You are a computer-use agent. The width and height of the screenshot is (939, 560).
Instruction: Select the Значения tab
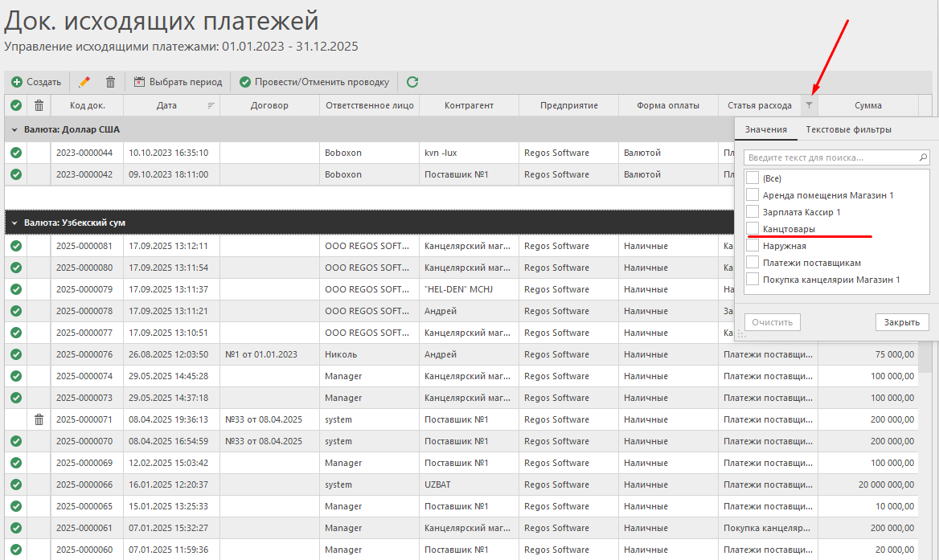(x=765, y=129)
